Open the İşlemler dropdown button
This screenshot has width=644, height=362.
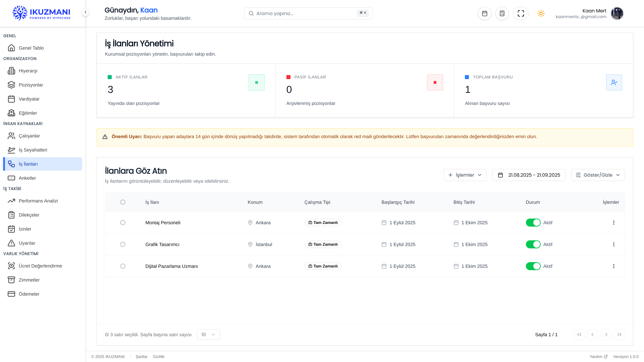465,175
